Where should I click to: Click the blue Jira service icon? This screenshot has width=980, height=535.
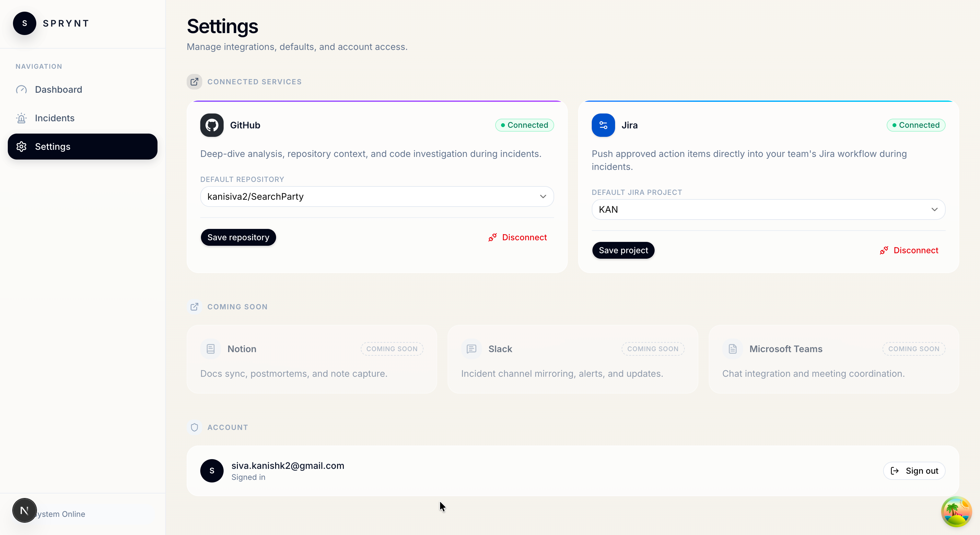coord(603,125)
